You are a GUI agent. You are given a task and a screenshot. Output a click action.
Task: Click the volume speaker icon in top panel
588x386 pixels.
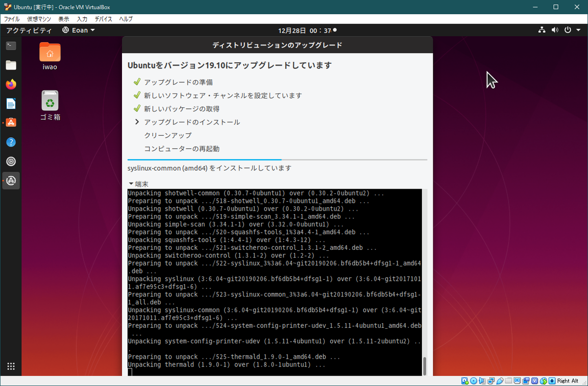pyautogui.click(x=555, y=30)
